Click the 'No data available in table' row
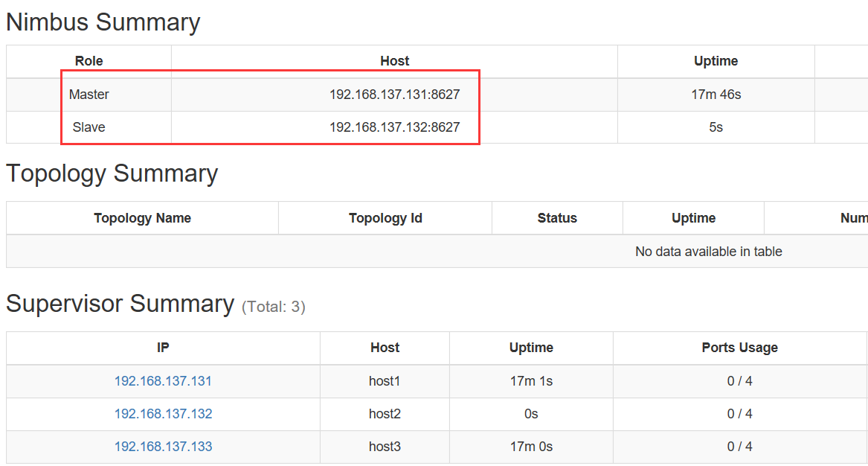 tap(708, 252)
